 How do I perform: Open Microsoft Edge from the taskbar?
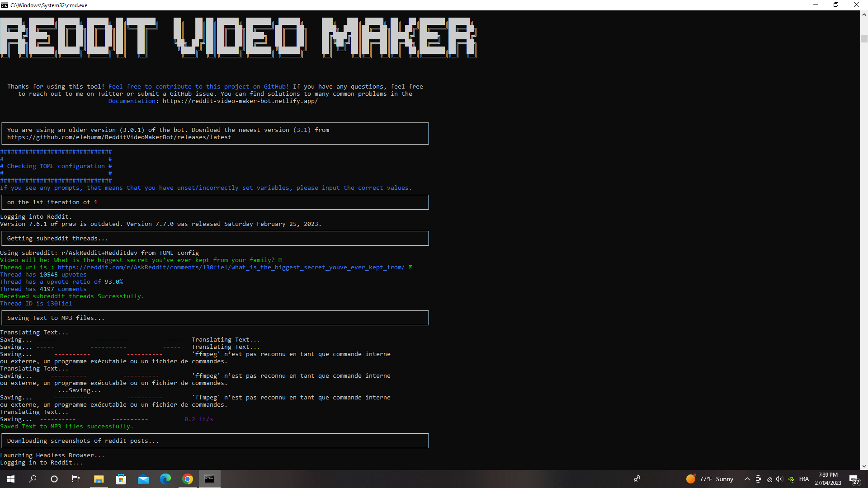point(165,479)
